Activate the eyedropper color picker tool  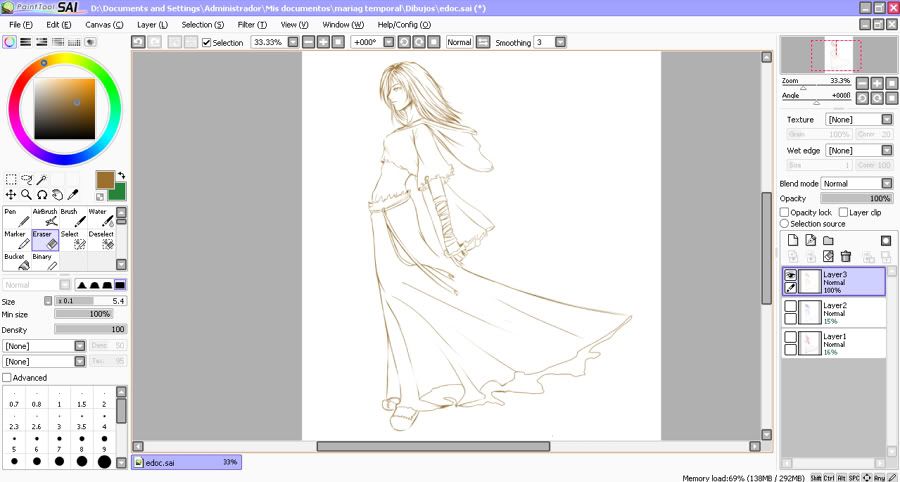click(72, 195)
